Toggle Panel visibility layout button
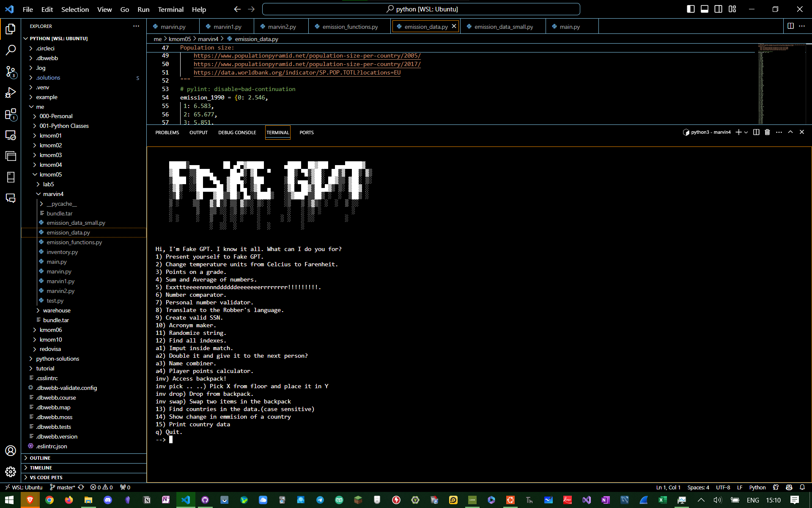Screen dimensions: 812x508 pos(705,9)
